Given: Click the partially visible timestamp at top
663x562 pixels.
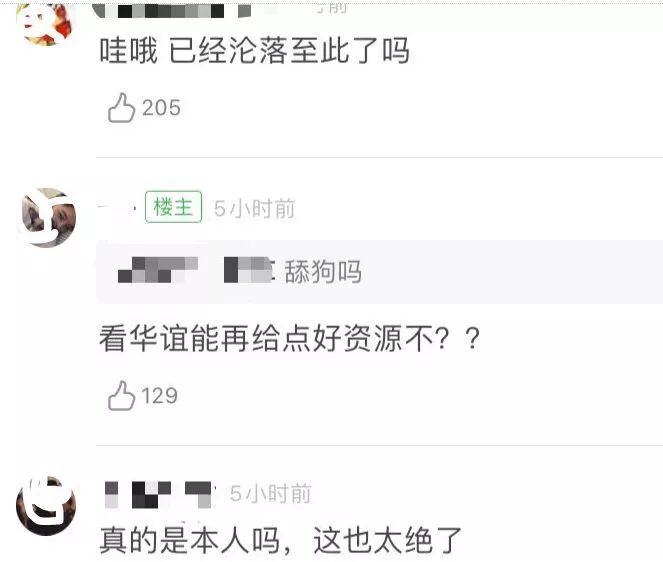Looking at the screenshot, I should point(332,8).
